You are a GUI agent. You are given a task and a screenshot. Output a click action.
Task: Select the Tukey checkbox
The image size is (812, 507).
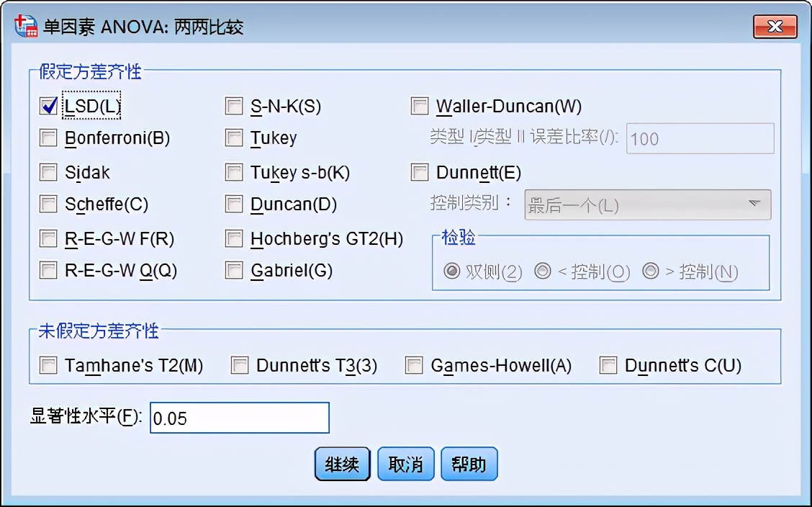coord(234,138)
